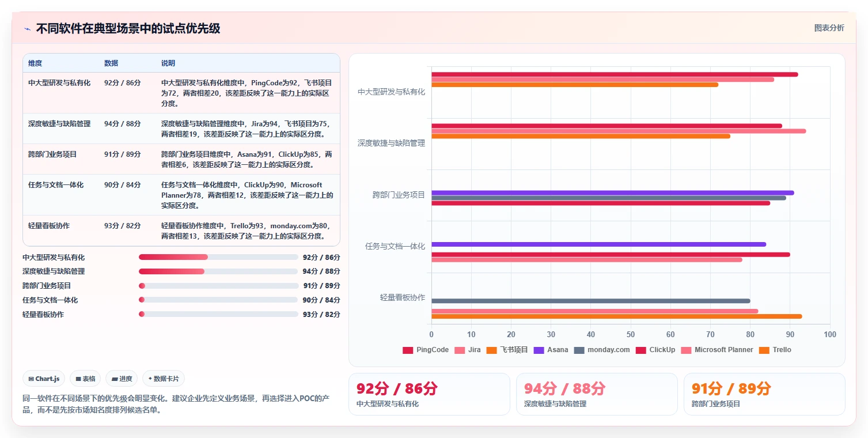Screen dimensions: 868x438
Task: Click gray monday.com bar in 跨部门业务项目 group
Action: [609, 198]
